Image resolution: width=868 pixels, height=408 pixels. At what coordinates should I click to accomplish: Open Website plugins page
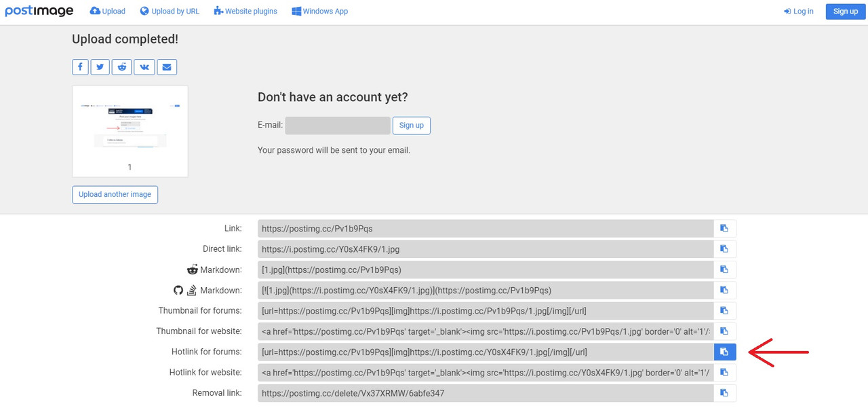point(245,11)
